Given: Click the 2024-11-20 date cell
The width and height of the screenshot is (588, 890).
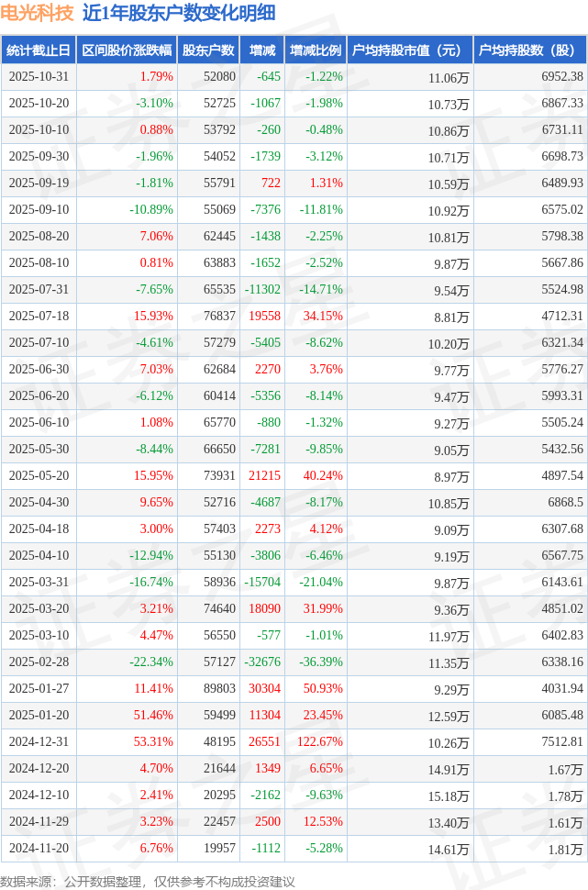Looking at the screenshot, I should [x=38, y=849].
